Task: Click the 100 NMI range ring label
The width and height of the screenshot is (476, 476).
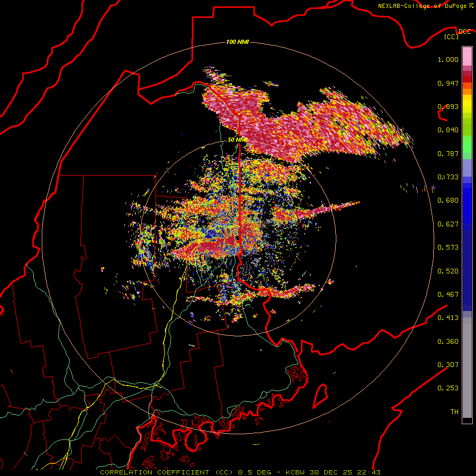Action: 237,42
